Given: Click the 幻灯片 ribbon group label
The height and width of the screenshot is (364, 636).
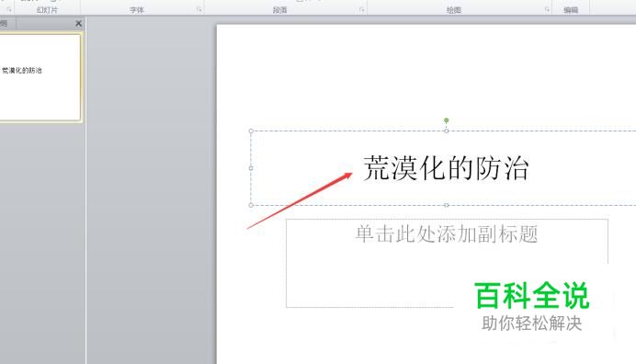Looking at the screenshot, I should (x=47, y=10).
